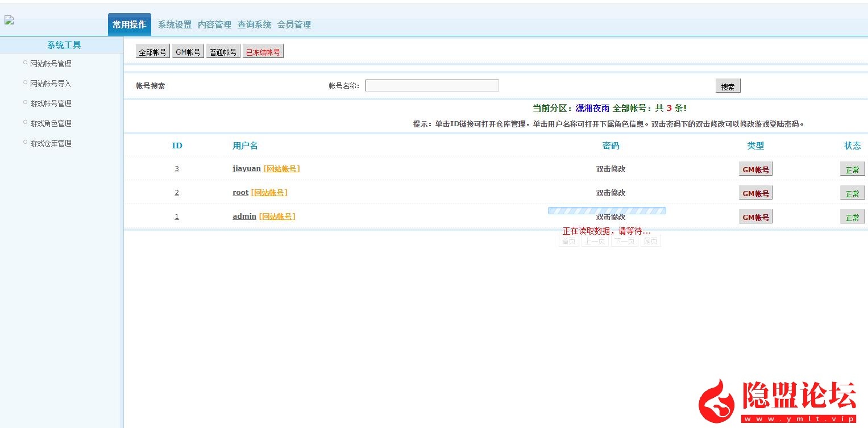Toggle 正常 status for admin
868x428 pixels.
tap(853, 217)
